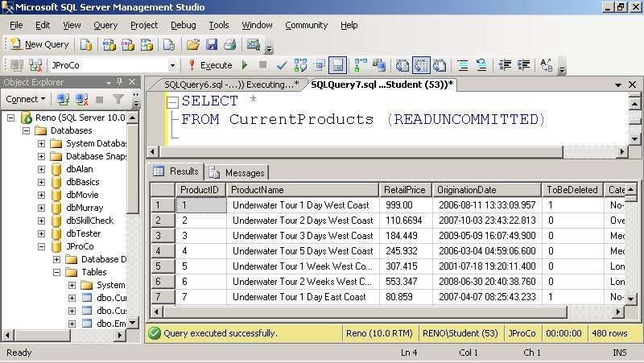Parse the query with the checkmark icon
Image resolution: width=644 pixels, height=363 pixels.
[282, 65]
